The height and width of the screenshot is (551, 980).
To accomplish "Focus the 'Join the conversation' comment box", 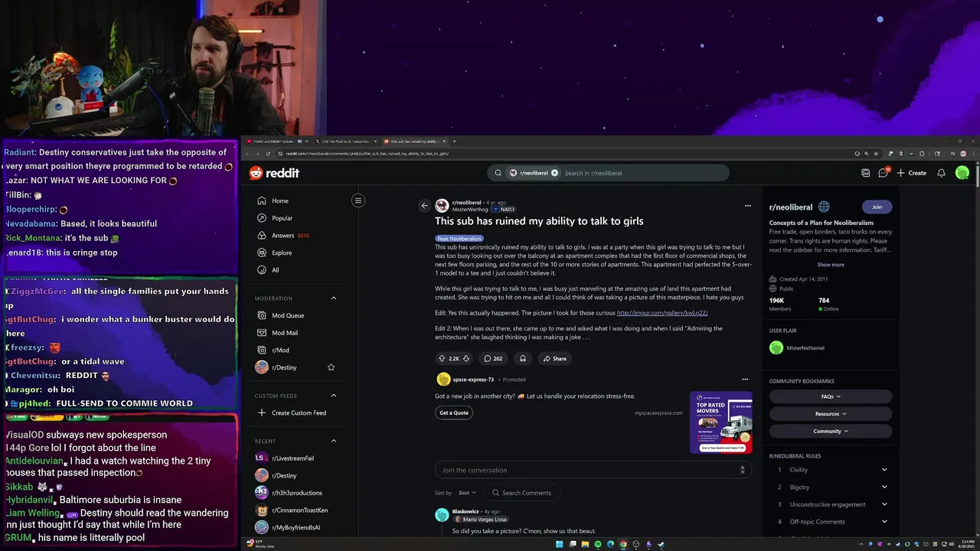I will pyautogui.click(x=593, y=470).
